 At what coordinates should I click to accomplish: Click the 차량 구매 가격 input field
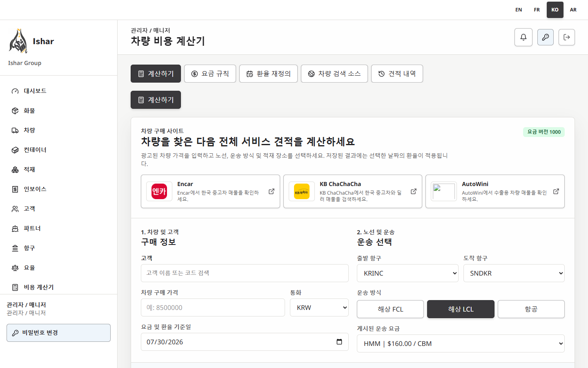(x=213, y=307)
